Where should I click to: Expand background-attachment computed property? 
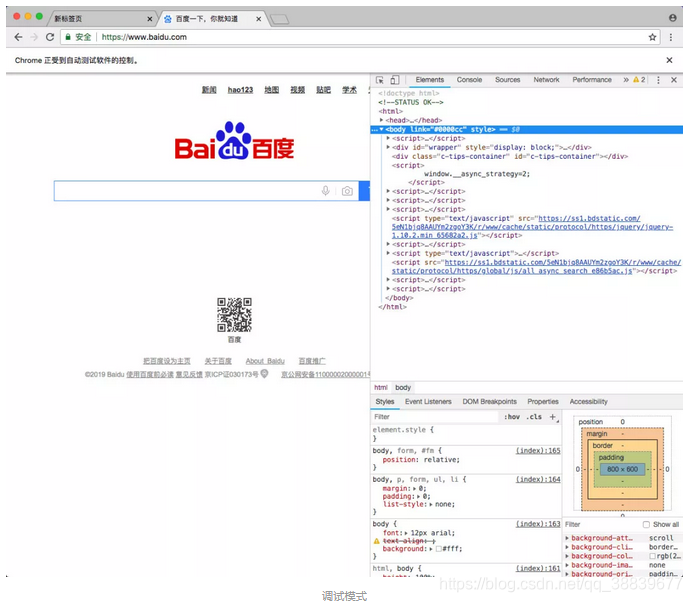click(567, 538)
